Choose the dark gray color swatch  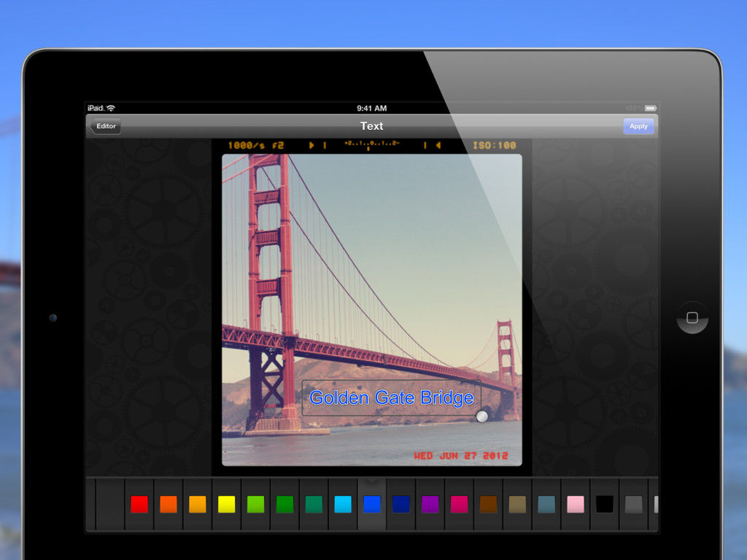634,505
